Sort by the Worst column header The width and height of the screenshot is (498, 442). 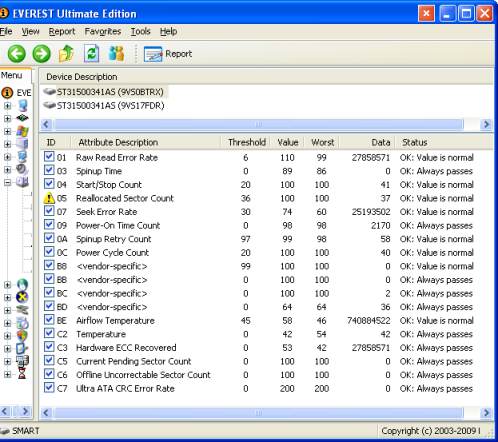pyautogui.click(x=322, y=142)
